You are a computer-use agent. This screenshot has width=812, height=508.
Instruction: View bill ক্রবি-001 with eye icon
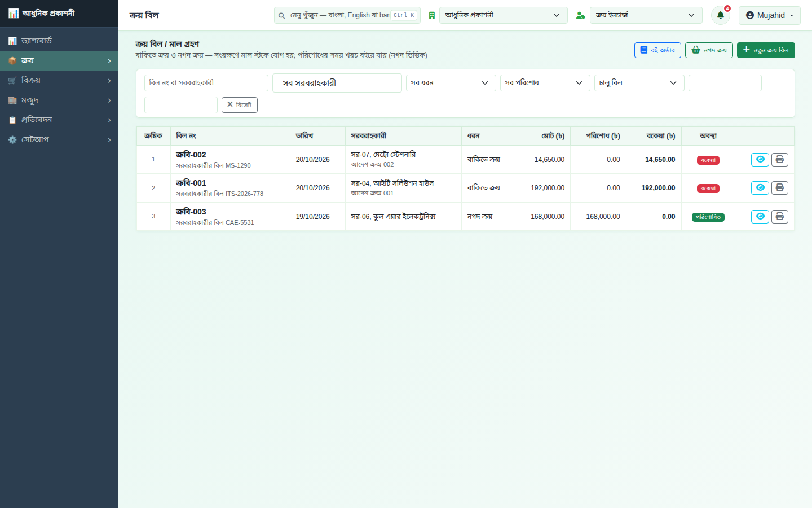click(760, 188)
